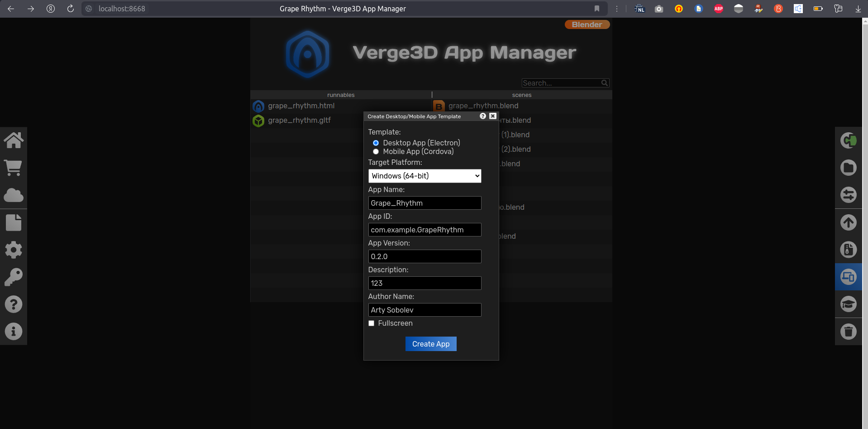Open the shopping cart store icon
Viewport: 868px width, 429px height.
pyautogui.click(x=14, y=168)
